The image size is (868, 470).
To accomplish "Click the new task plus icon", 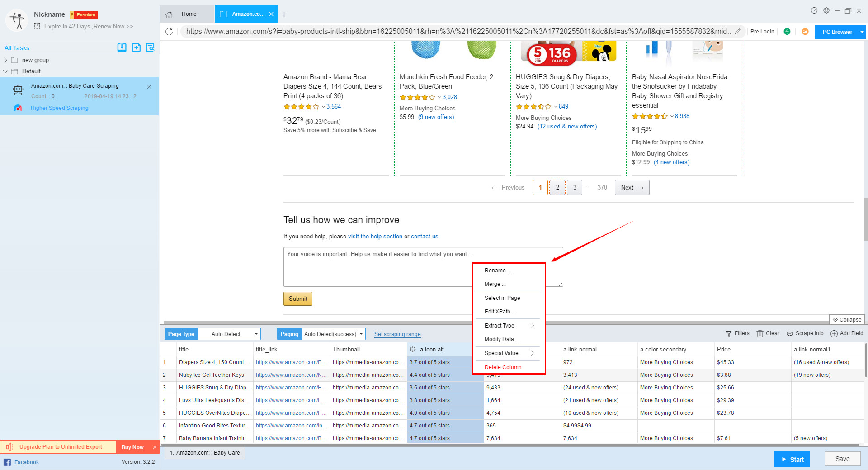I will [136, 47].
